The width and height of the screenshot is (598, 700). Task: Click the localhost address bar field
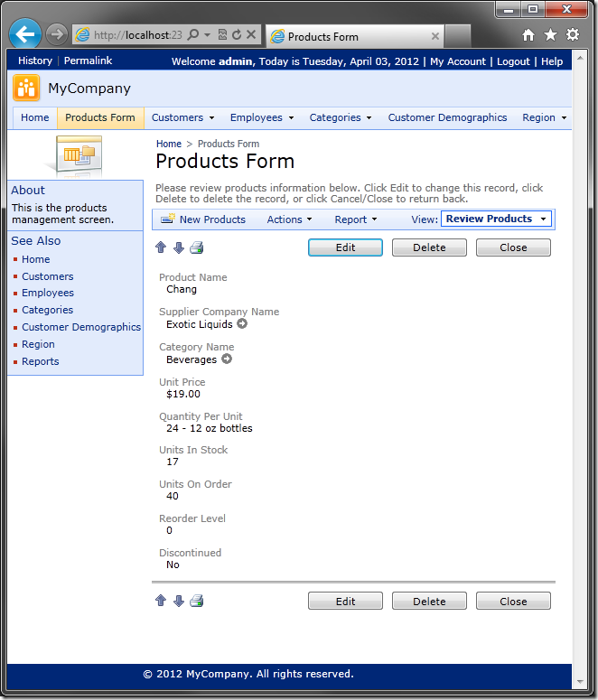[137, 35]
